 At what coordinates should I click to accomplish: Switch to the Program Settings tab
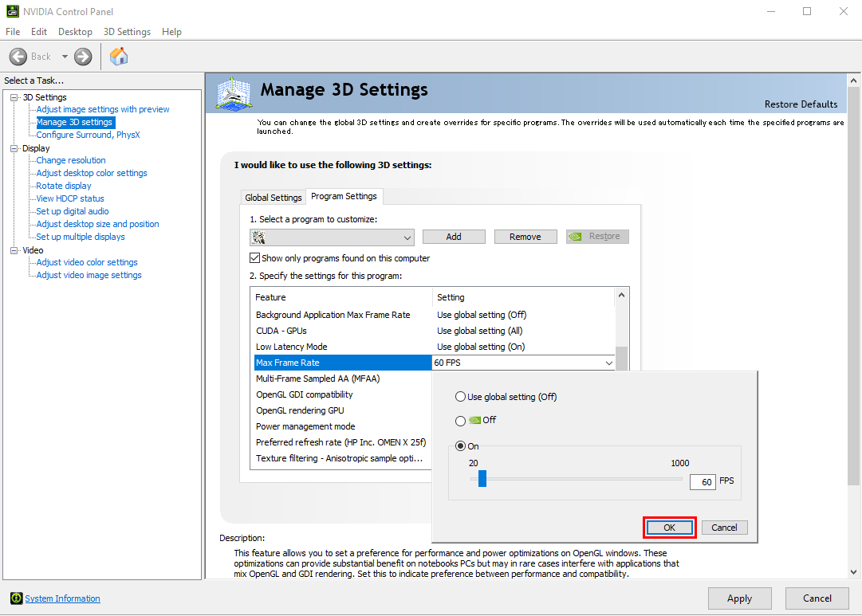click(x=344, y=196)
